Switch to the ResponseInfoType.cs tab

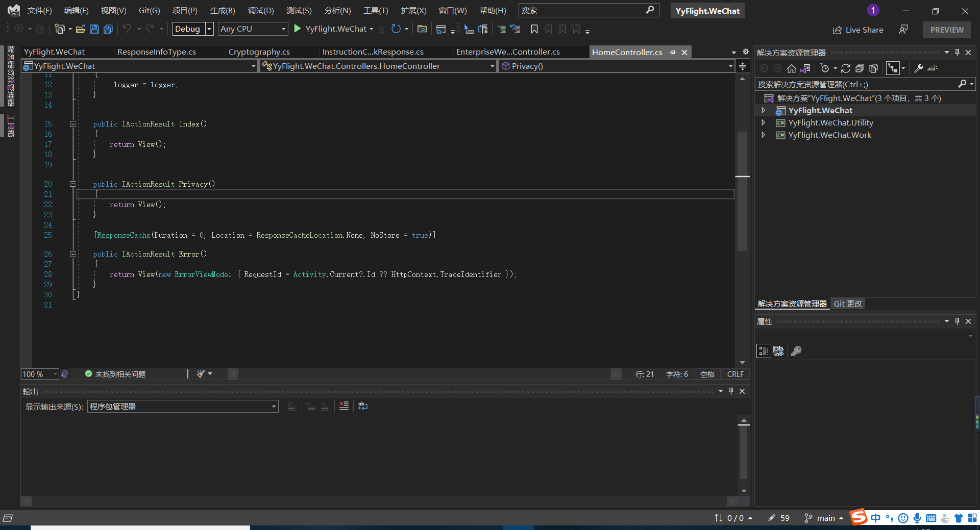coord(157,52)
